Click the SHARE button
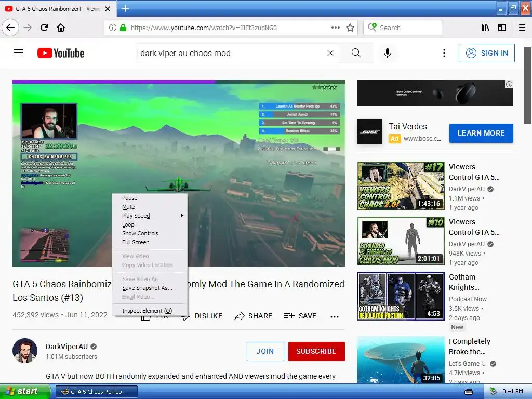 254,316
